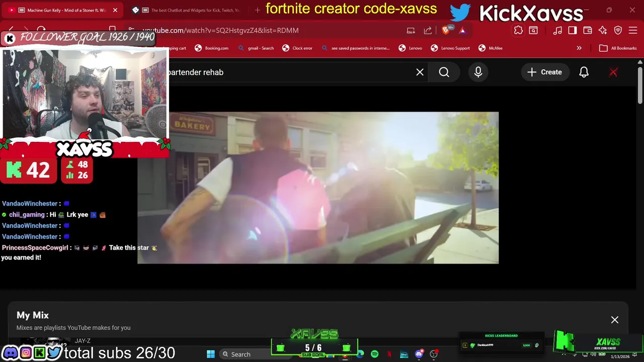644x362 pixels.
Task: Click chii_gaming username in chat
Action: coord(27,215)
